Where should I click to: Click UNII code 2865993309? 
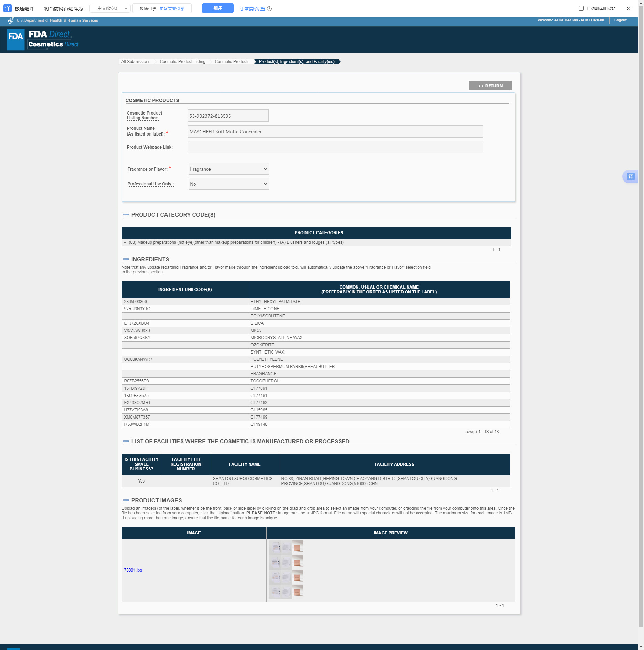click(x=136, y=302)
